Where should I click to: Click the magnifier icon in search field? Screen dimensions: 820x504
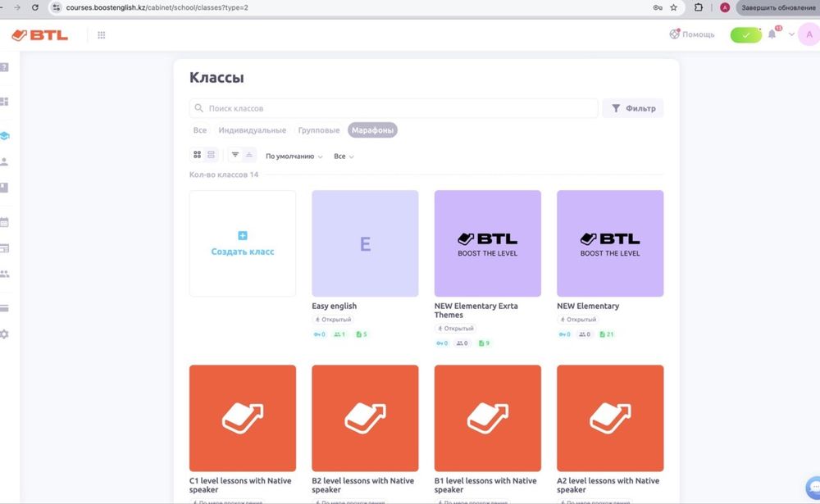click(198, 108)
